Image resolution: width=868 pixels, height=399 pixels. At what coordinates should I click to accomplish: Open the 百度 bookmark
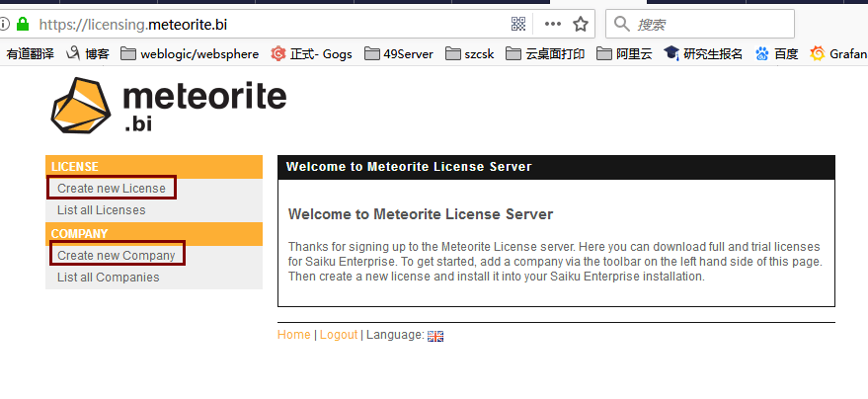point(777,53)
